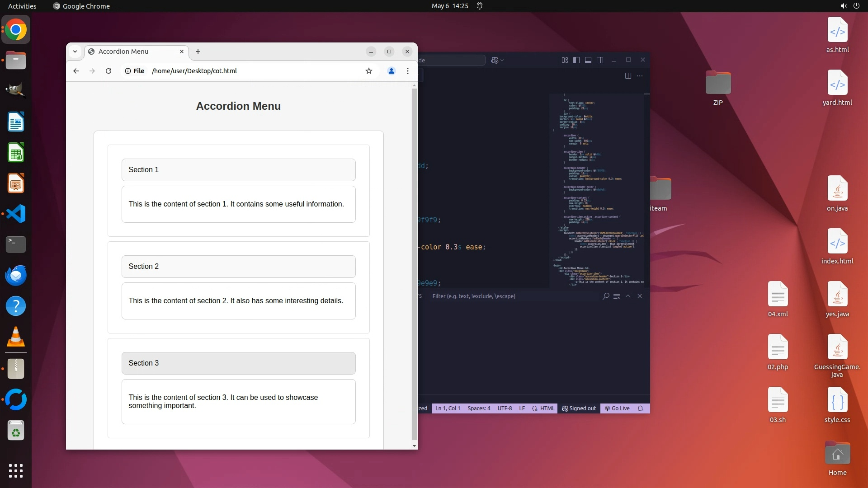Image resolution: width=868 pixels, height=488 pixels.
Task: Open Chrome's three-dot menu
Action: [x=408, y=71]
